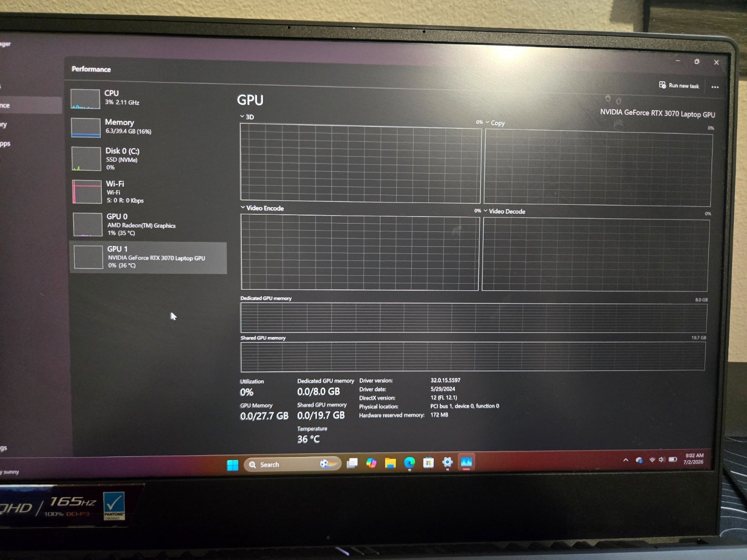Image resolution: width=747 pixels, height=560 pixels.
Task: Expand the 3D engine dropdown chevron
Action: (242, 116)
